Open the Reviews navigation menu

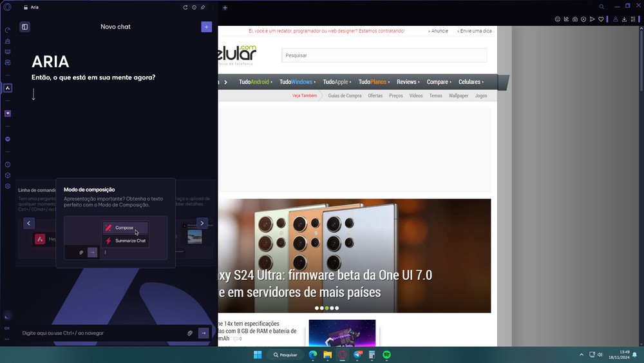[407, 82]
